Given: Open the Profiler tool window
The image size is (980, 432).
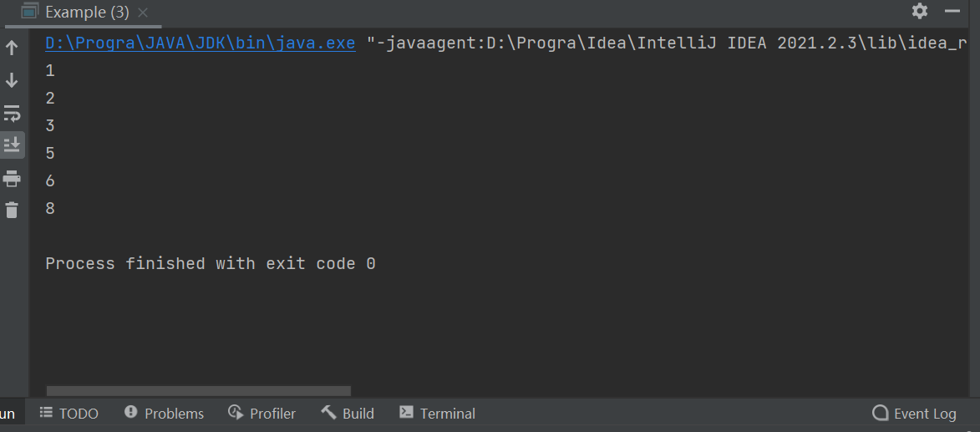Looking at the screenshot, I should (262, 414).
